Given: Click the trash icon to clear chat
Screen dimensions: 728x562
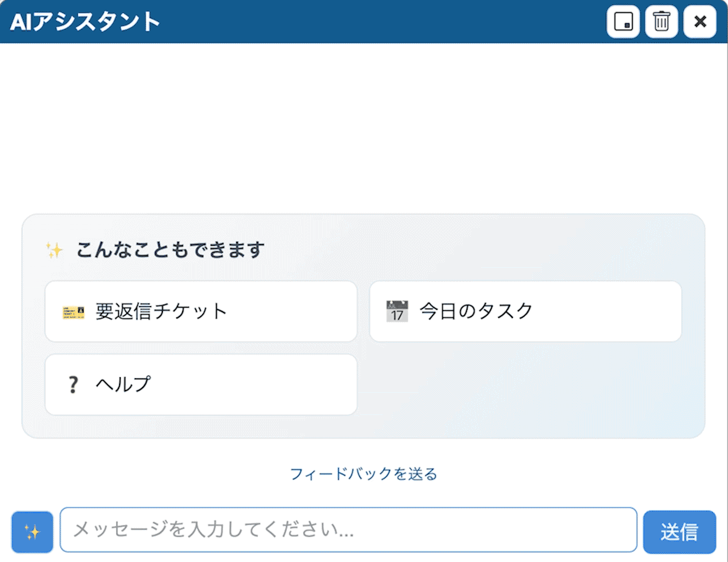Looking at the screenshot, I should click(661, 22).
